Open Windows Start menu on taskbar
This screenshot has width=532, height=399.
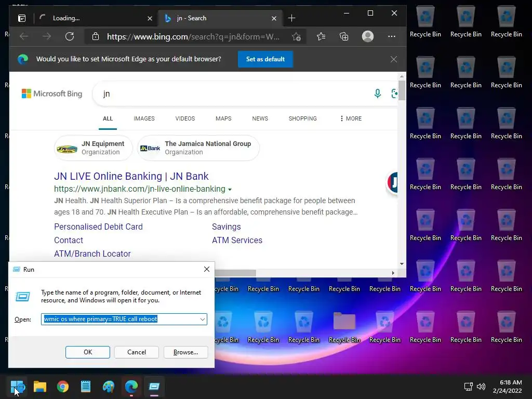[x=17, y=387]
